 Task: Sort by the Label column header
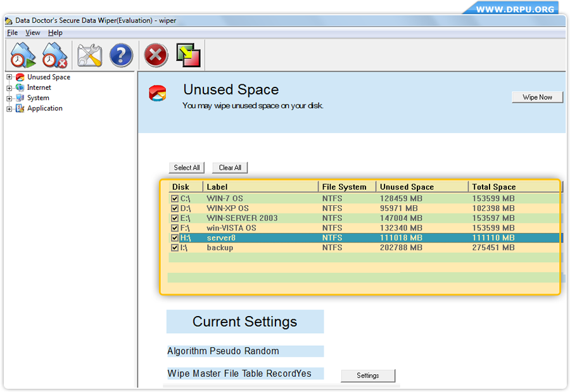[261, 187]
